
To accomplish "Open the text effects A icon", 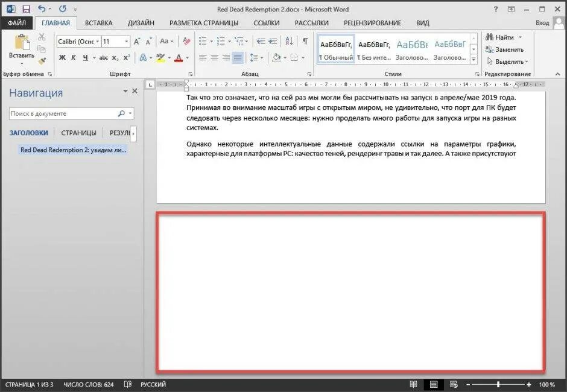I will (x=143, y=57).
